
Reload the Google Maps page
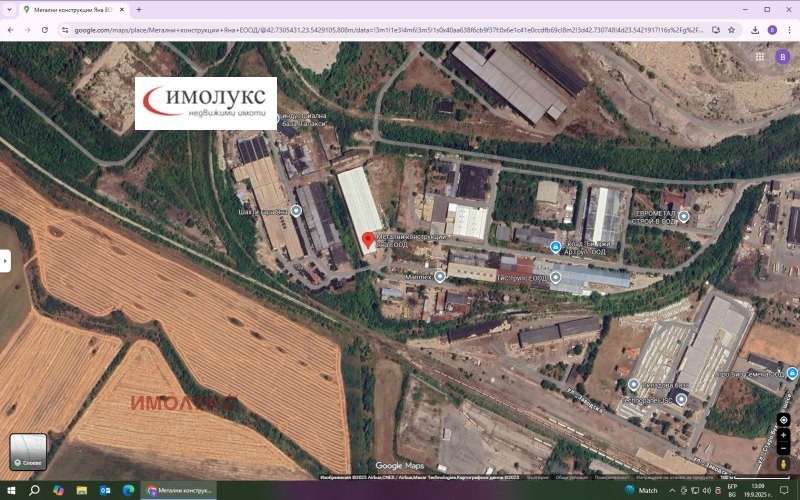45,30
